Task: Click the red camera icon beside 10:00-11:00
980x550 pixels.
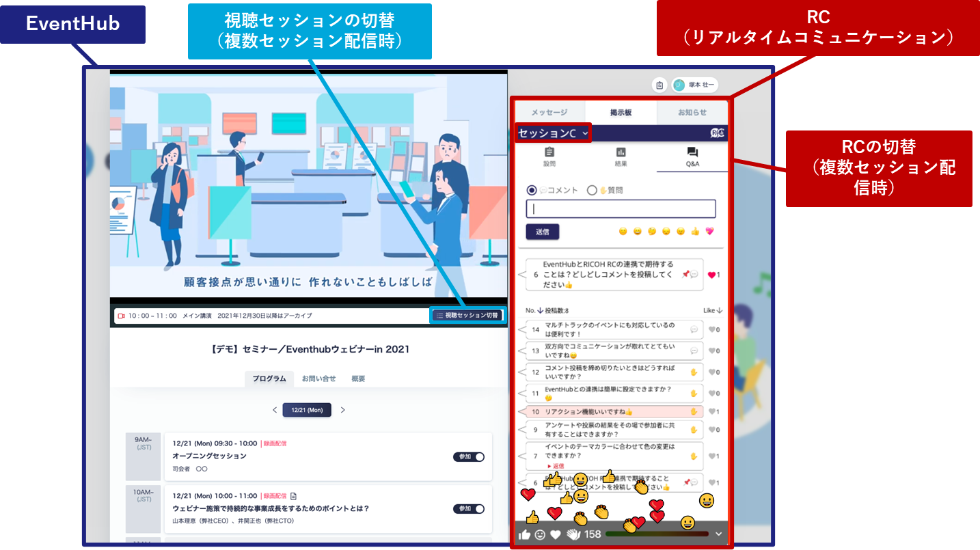Action: [x=121, y=316]
